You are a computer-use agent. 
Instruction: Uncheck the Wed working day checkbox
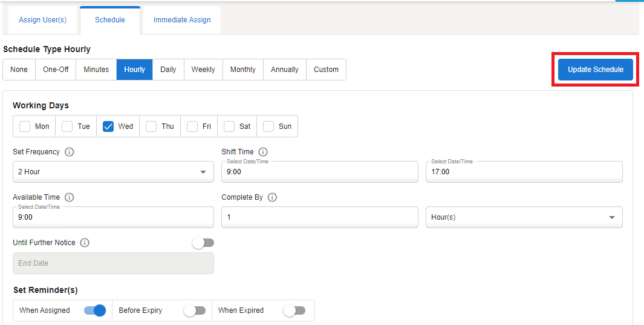(108, 126)
